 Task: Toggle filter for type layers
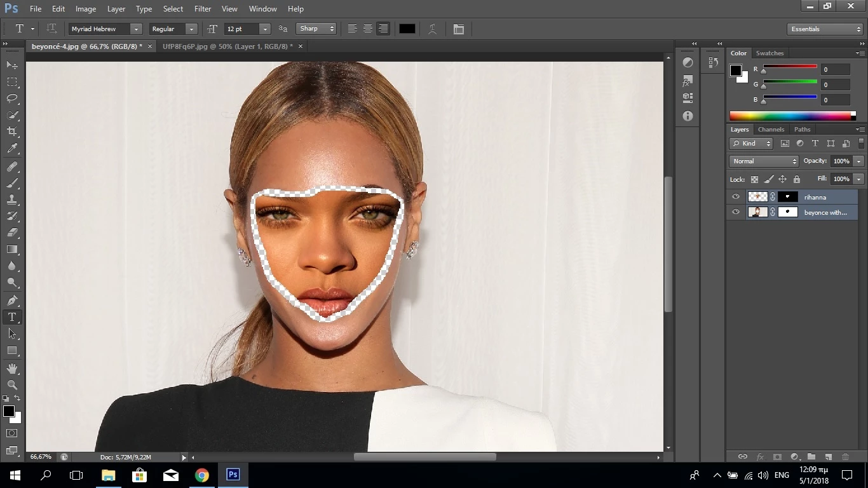(x=815, y=144)
